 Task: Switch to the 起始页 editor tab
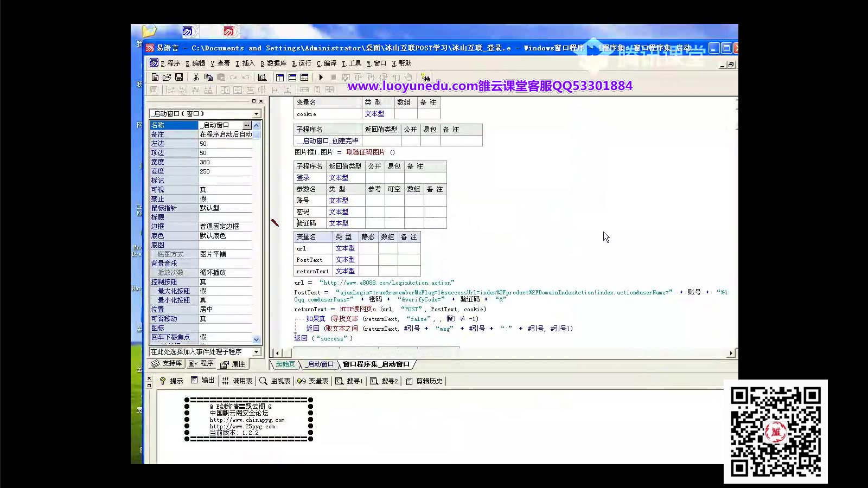285,364
